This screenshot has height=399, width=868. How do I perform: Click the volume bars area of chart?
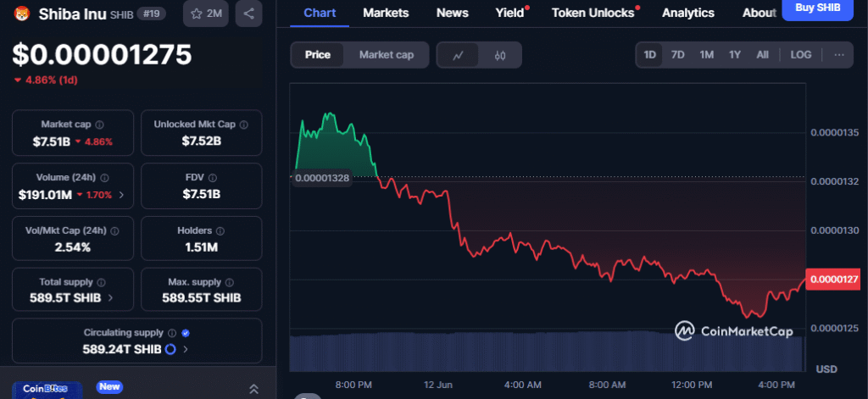[x=547, y=352]
